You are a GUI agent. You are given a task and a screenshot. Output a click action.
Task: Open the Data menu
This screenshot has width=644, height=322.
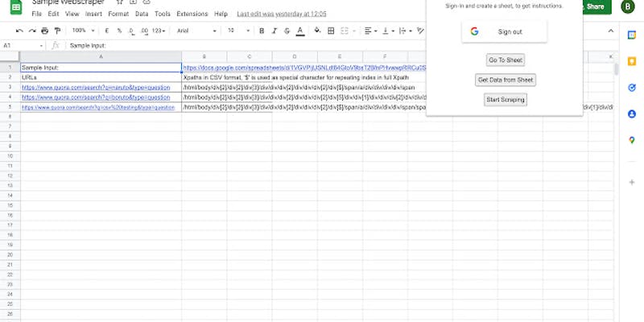(x=142, y=14)
